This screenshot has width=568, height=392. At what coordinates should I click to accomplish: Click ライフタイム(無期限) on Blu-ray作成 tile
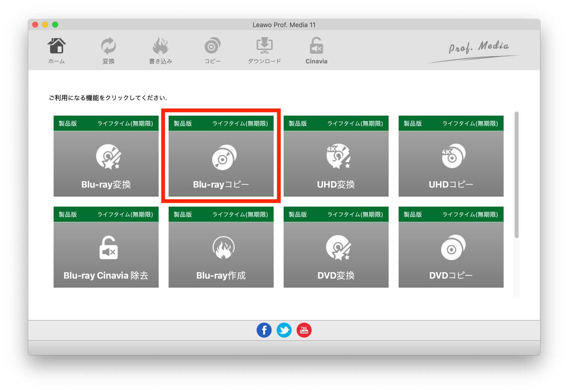point(240,214)
